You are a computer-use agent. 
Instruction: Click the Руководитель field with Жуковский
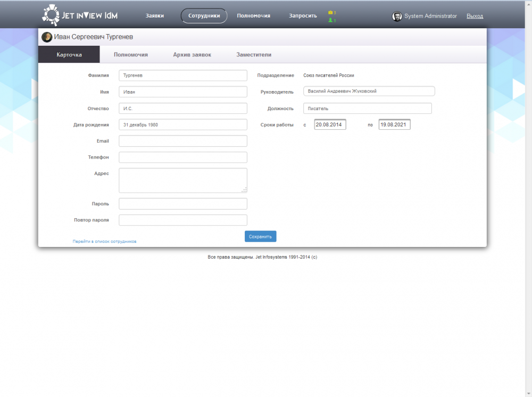(x=369, y=91)
